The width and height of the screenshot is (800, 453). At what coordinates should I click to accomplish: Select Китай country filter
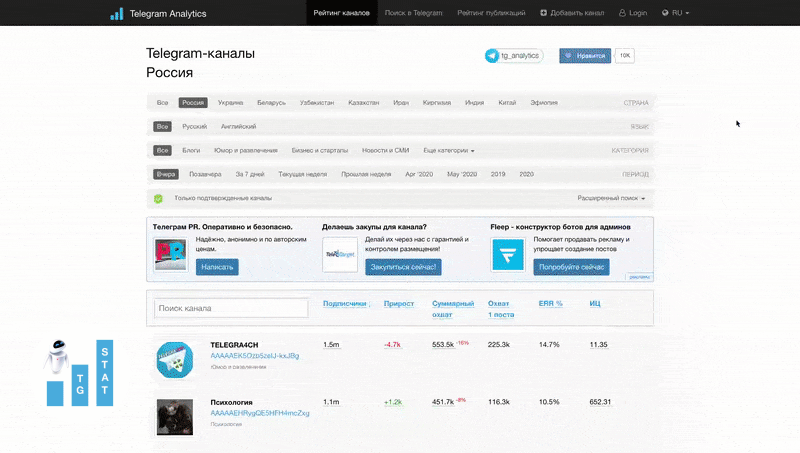(507, 103)
